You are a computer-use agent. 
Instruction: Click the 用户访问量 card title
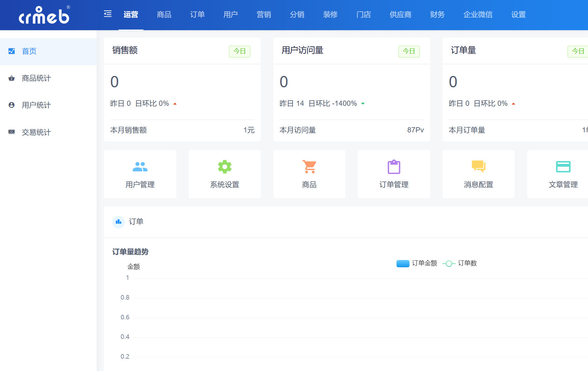coord(302,50)
